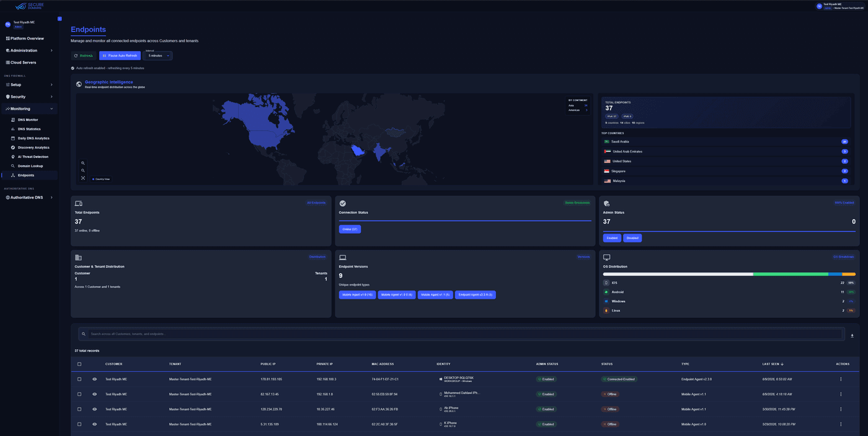Open the user avatar at top right
Viewport: 868px width, 436px height.
pos(819,6)
